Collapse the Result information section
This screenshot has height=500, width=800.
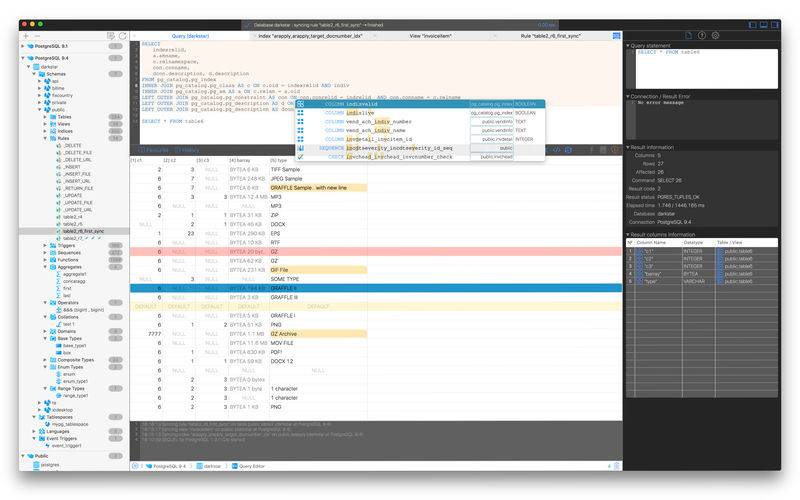pos(628,147)
